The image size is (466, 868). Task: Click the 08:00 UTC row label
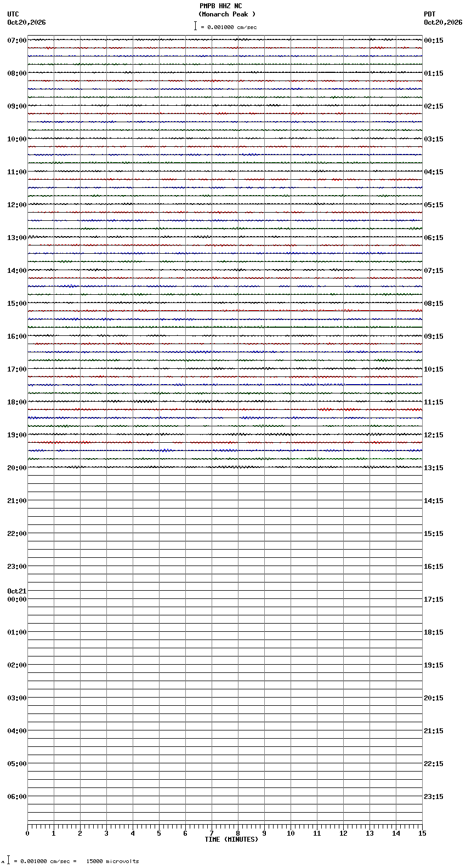[x=17, y=73]
